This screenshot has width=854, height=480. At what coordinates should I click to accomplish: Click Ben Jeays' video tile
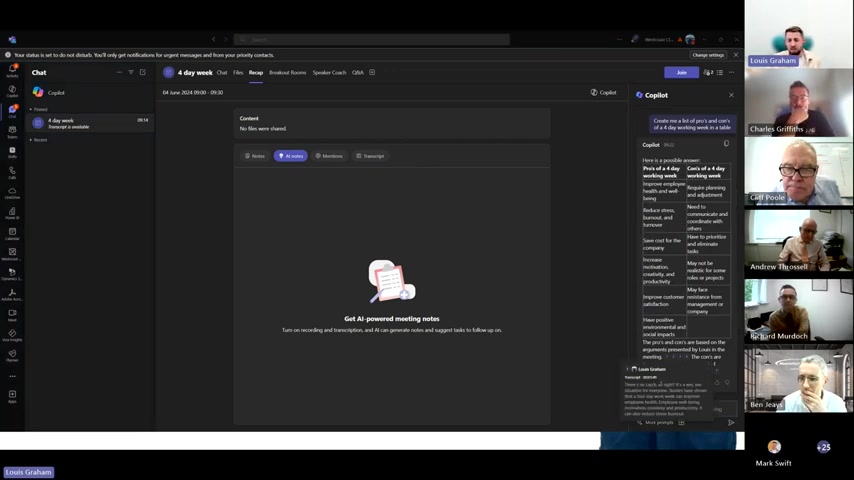tap(798, 378)
